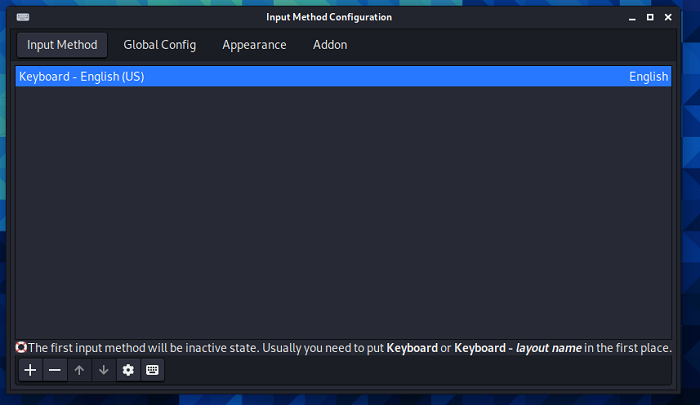Viewport: 700px width, 405px height.
Task: Close the Input Method Configuration window
Action: coord(674,17)
